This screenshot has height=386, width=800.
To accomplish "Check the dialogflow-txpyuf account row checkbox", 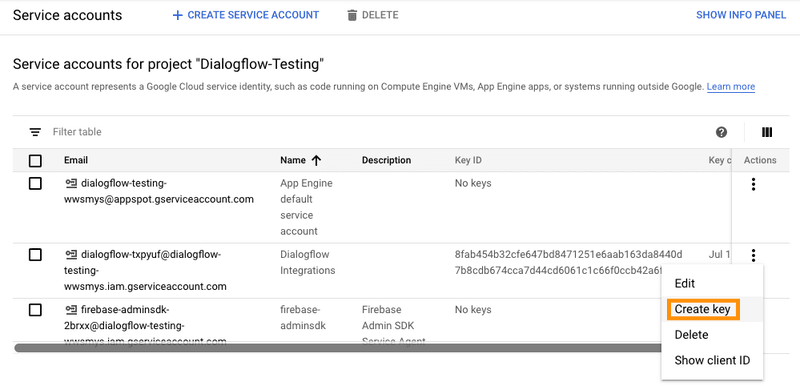I will (35, 254).
